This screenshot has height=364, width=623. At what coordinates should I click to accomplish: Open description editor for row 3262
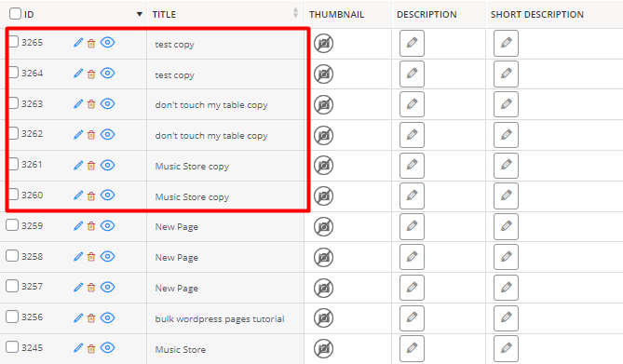(x=412, y=135)
